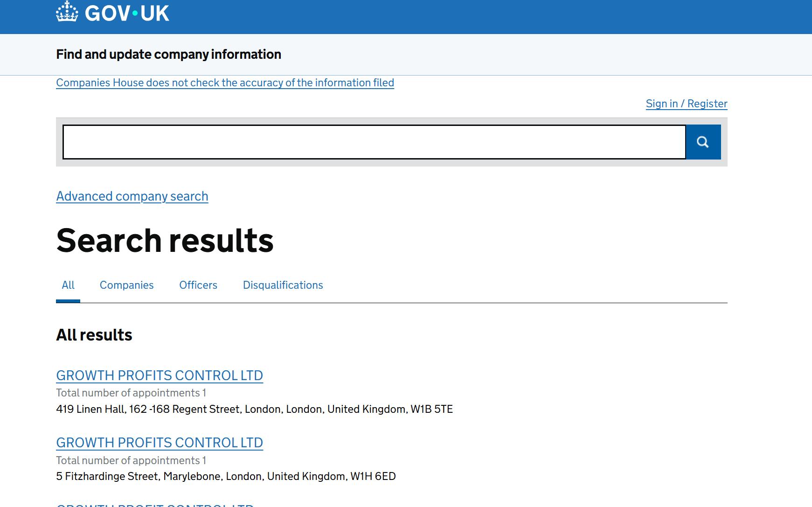Open Advanced company search
The height and width of the screenshot is (507, 812).
coord(132,196)
